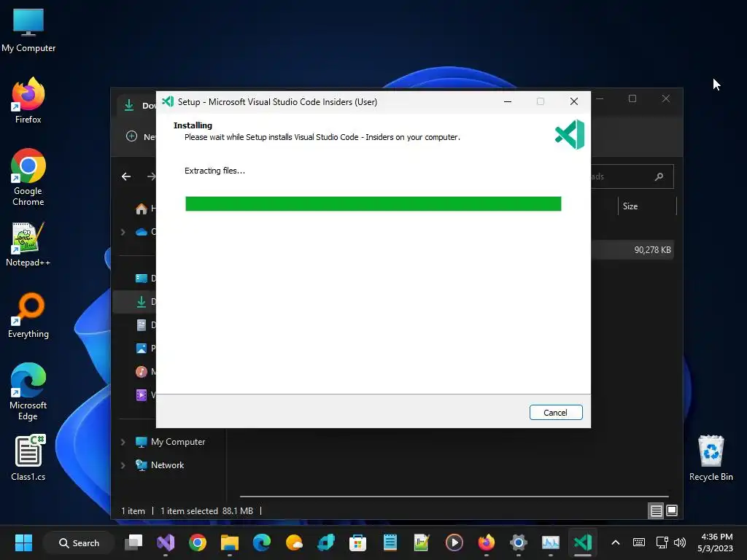Launch Firefox from the taskbar
The height and width of the screenshot is (560, 747).
click(487, 542)
